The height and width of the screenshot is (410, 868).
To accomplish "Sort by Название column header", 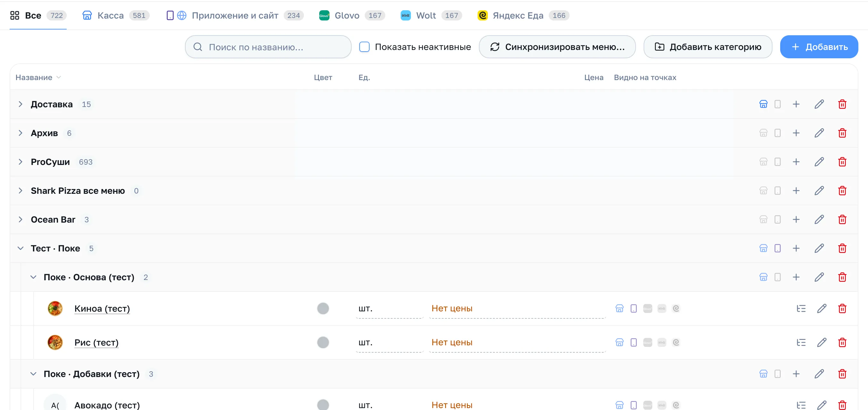I will 38,78.
